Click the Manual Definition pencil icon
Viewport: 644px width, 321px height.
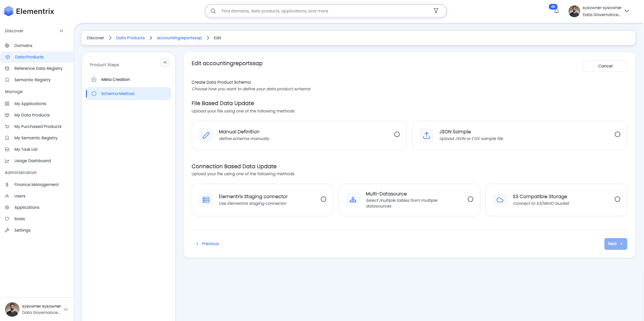[x=206, y=135]
